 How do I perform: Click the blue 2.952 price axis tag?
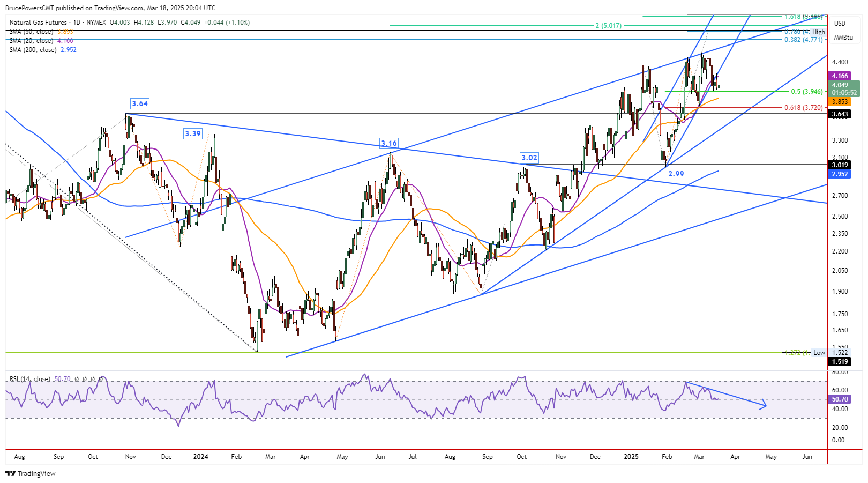click(840, 174)
